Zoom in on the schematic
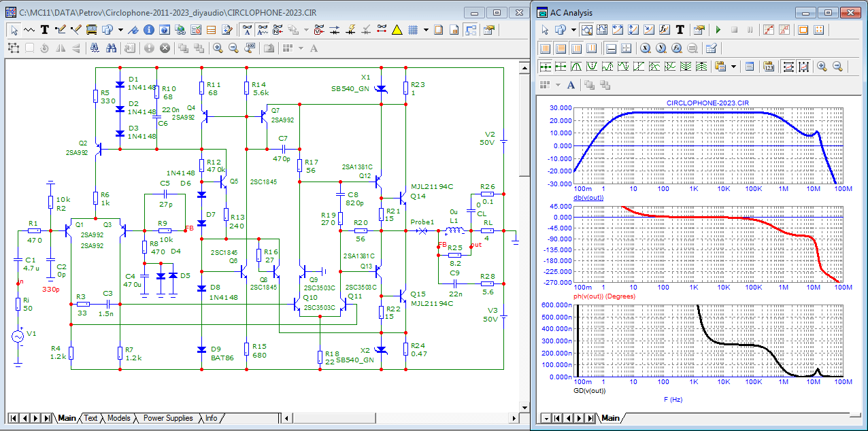 (x=218, y=48)
